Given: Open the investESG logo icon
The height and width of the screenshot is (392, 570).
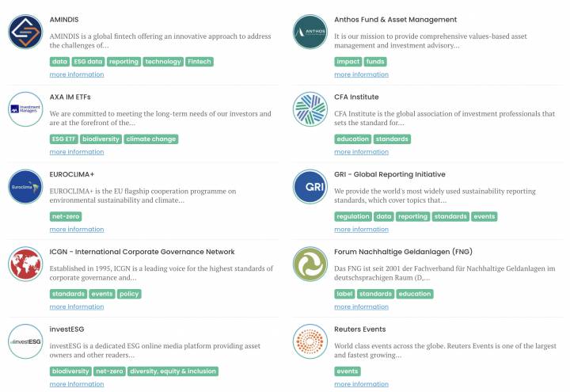Looking at the screenshot, I should [x=25, y=341].
